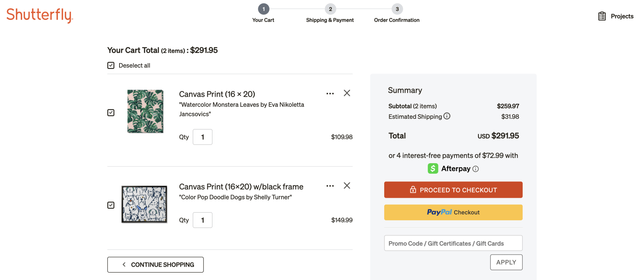Toggle the Deselect all checkbox
This screenshot has width=644, height=280.
point(111,65)
